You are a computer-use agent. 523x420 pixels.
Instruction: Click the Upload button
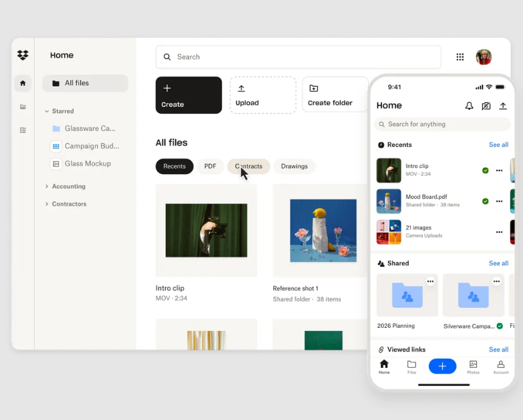[x=263, y=95]
